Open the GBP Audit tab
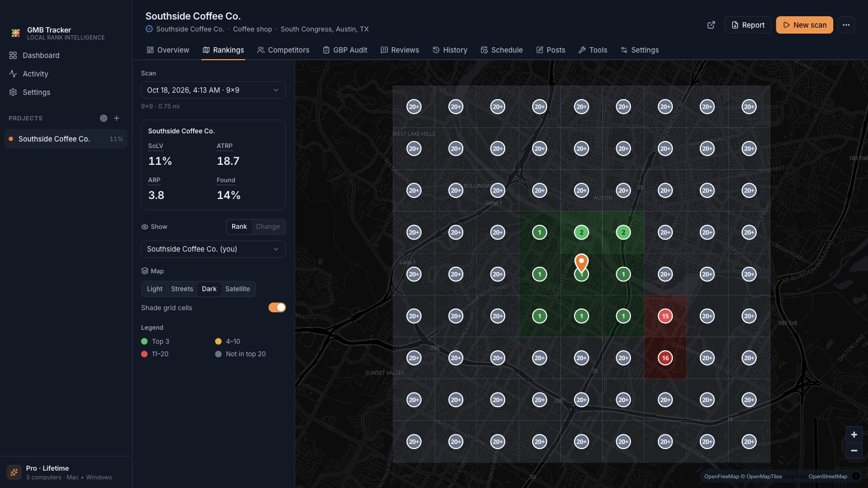The image size is (868, 488). point(345,50)
